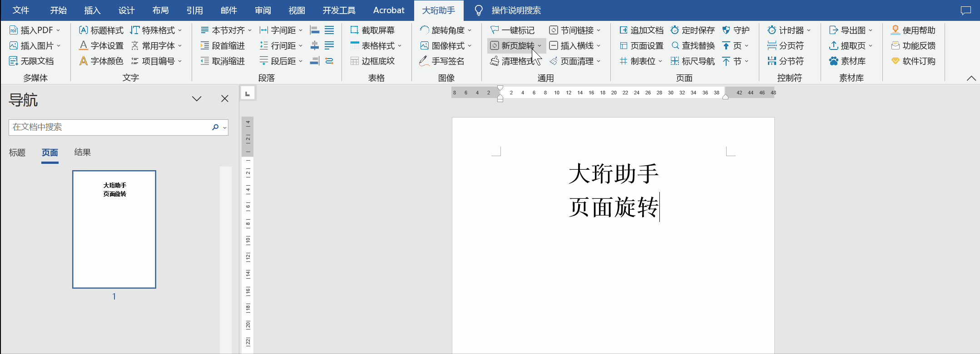980x354 pixels.
Task: Open 手写签名 handwritten signature
Action: [442, 61]
